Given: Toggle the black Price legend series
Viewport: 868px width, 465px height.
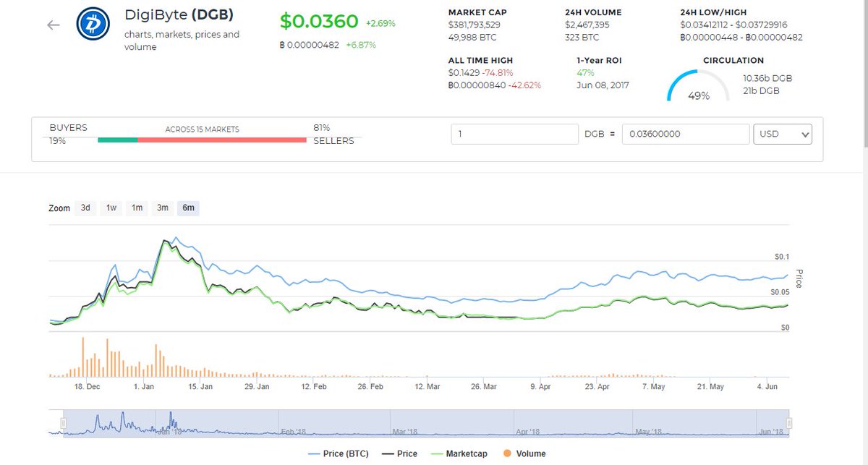Looking at the screenshot, I should point(400,453).
